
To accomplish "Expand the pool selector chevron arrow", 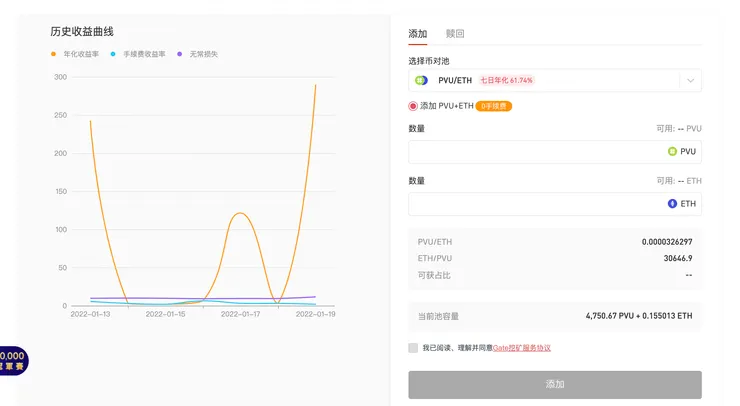I will [690, 81].
